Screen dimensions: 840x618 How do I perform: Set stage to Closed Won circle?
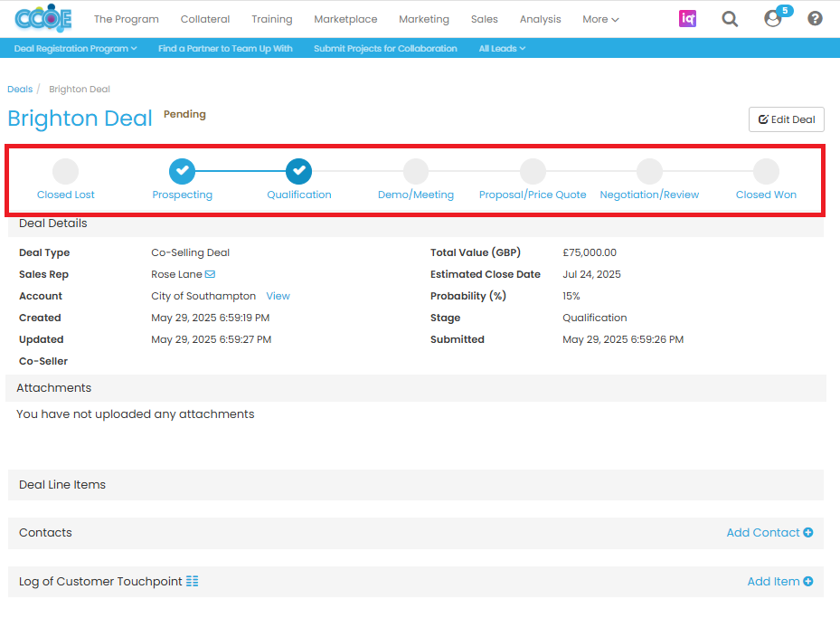(766, 171)
